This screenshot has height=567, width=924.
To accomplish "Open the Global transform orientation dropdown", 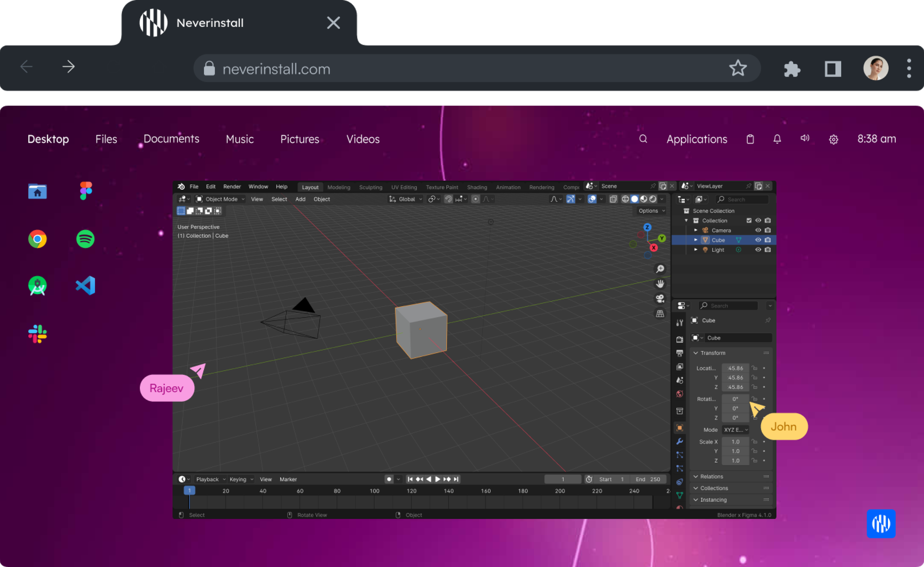I will pyautogui.click(x=406, y=199).
